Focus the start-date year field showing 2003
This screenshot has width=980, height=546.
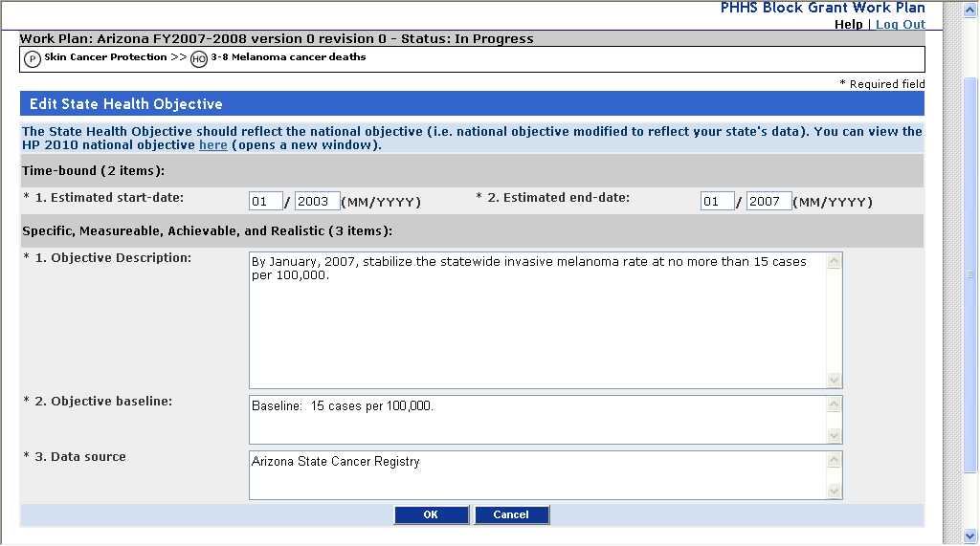(318, 201)
